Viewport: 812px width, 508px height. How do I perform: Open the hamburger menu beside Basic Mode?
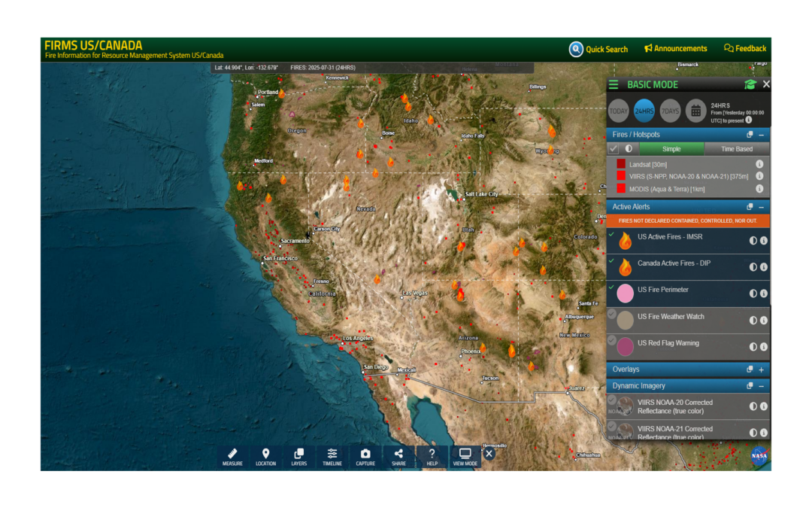614,85
